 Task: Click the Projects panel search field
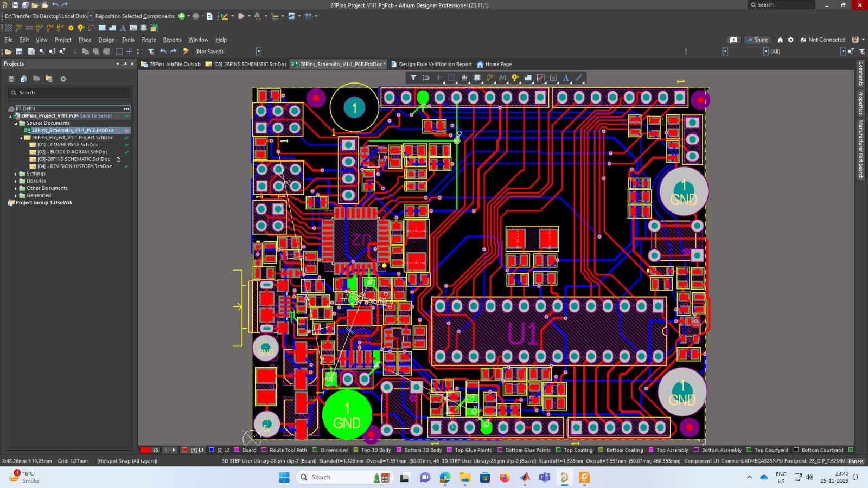[x=69, y=93]
